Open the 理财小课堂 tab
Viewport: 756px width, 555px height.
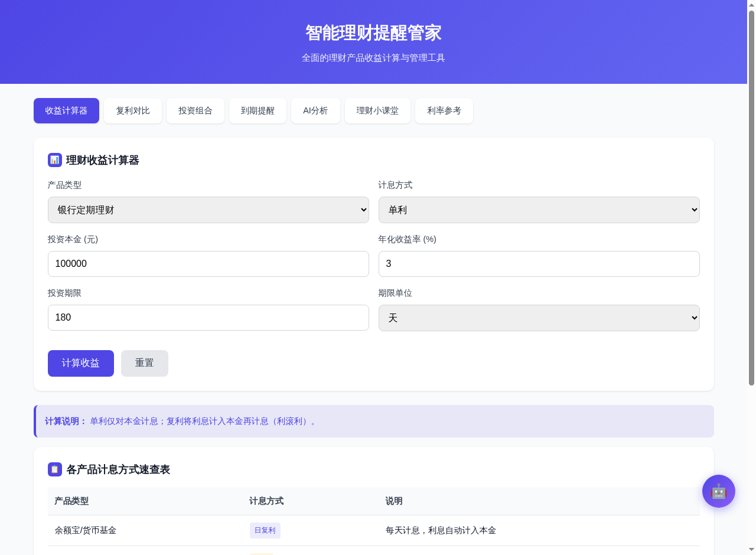coord(377,110)
